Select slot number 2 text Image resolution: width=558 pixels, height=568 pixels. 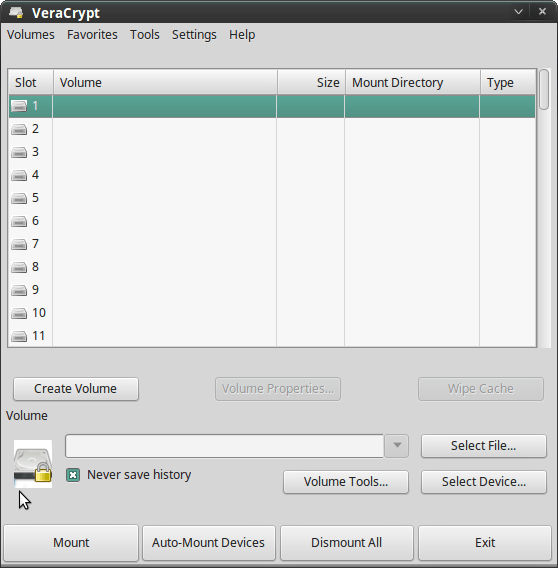point(35,129)
